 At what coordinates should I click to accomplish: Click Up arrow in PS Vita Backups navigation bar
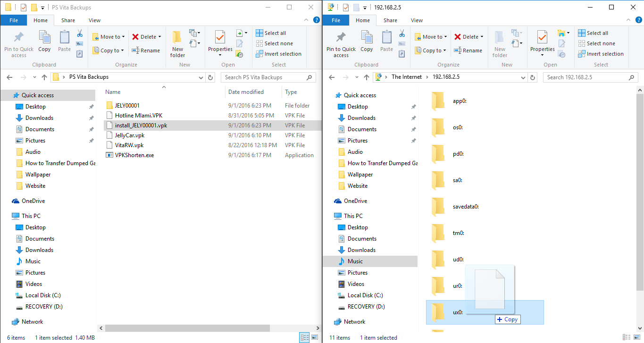tap(44, 77)
